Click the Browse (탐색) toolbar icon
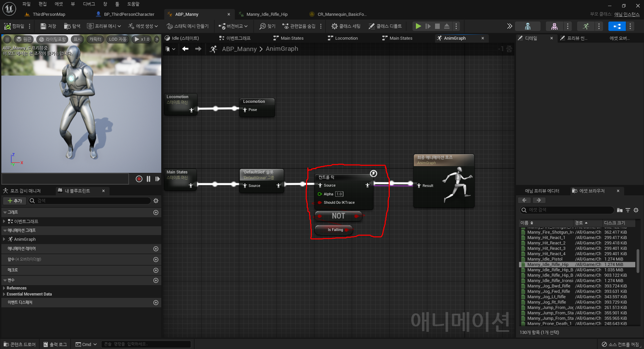This screenshot has width=644, height=349. [72, 26]
